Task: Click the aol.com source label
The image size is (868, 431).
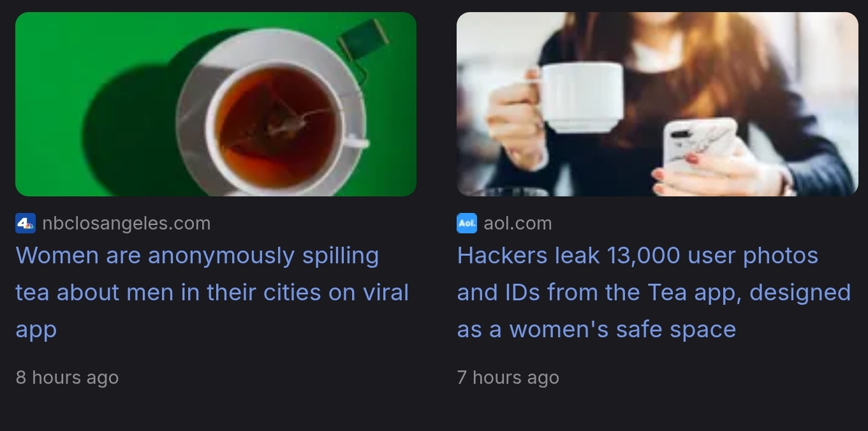Action: 518,223
